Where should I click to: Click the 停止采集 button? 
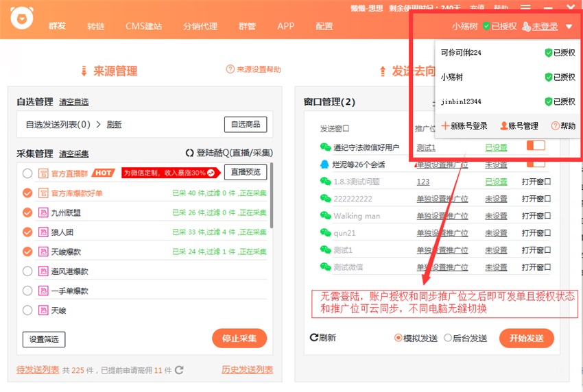tap(239, 338)
